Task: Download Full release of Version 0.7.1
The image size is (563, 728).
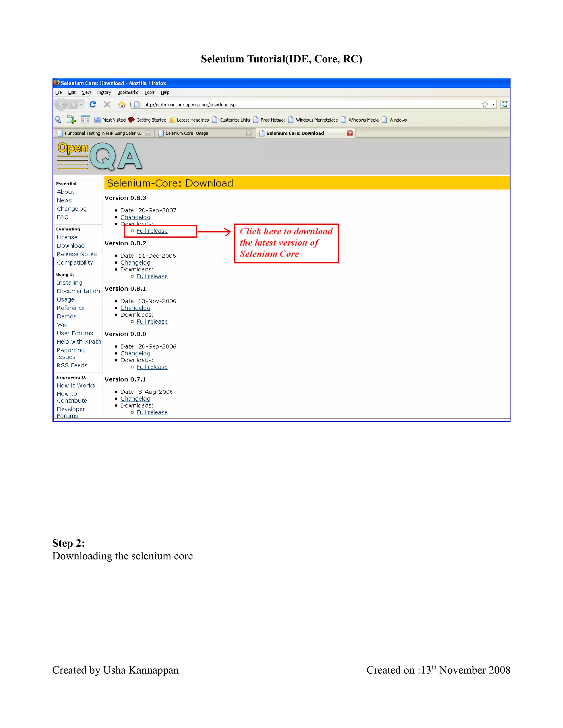Action: 152,412
